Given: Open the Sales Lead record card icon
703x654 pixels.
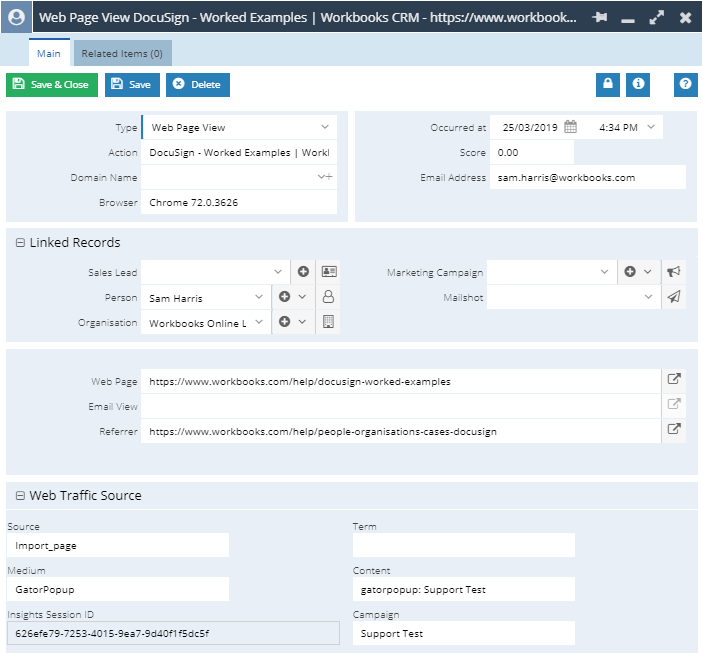Looking at the screenshot, I should point(329,272).
